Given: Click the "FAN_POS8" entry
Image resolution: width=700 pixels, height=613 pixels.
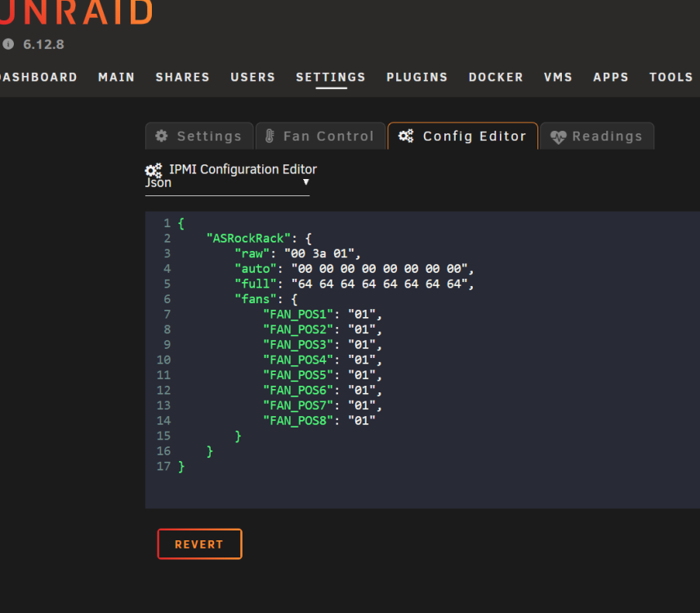Looking at the screenshot, I should coord(298,420).
